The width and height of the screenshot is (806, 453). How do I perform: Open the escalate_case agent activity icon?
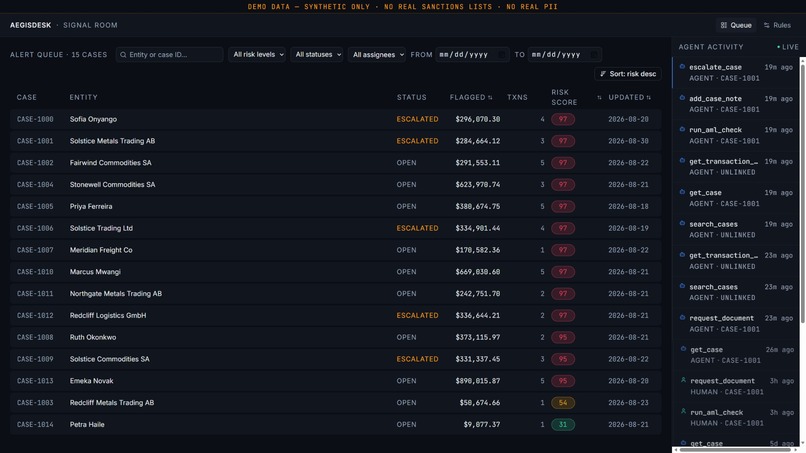tap(682, 66)
